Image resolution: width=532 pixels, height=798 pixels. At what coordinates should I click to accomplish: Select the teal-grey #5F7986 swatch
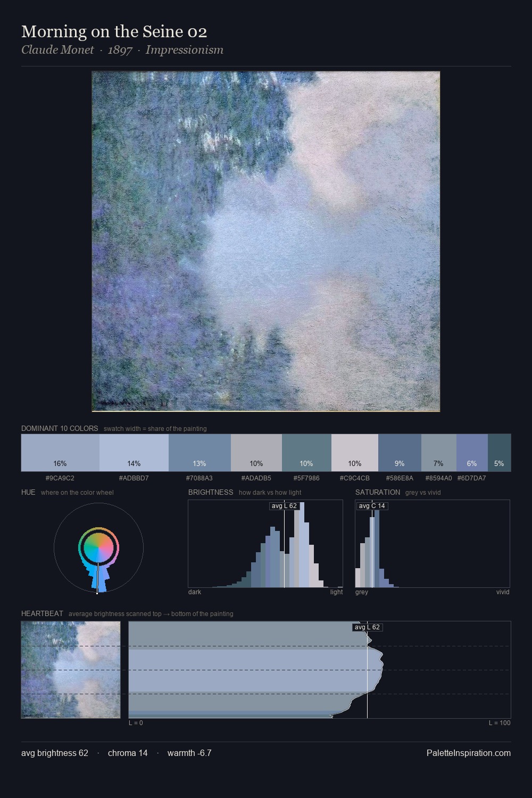click(x=306, y=453)
